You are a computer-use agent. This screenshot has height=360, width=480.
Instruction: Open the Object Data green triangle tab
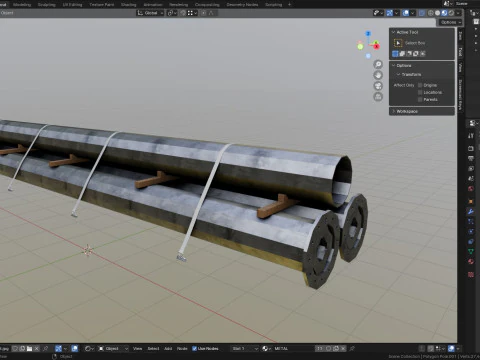[471, 251]
